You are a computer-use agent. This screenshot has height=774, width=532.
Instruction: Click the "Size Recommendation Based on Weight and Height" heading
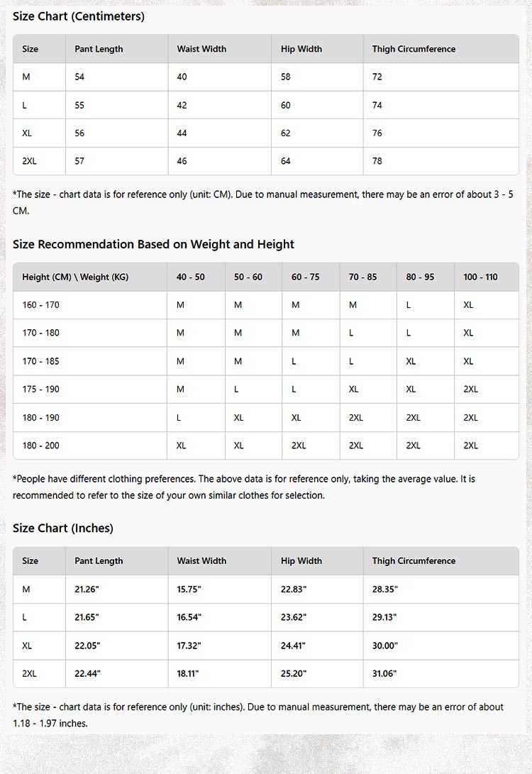[153, 244]
